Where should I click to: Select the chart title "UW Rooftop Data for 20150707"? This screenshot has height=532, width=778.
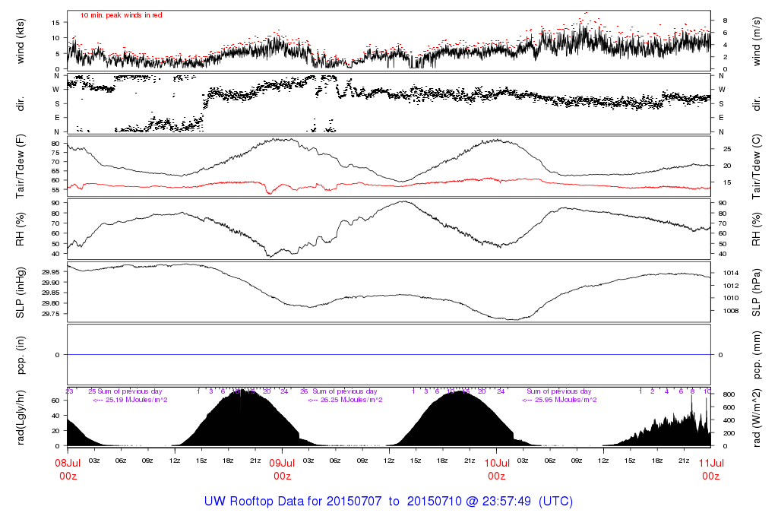coord(293,502)
